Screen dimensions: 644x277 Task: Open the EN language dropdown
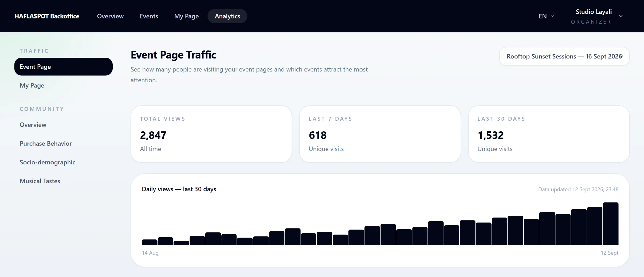tap(546, 16)
